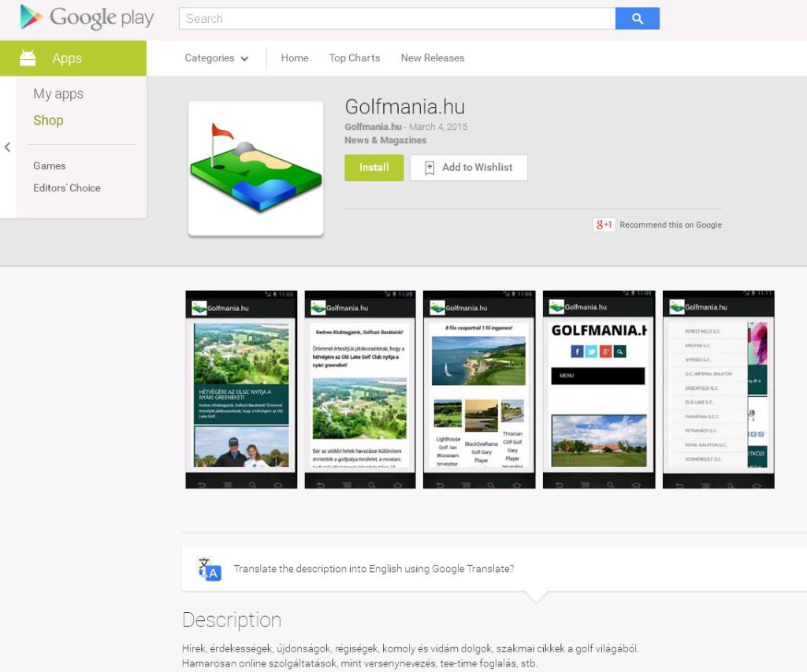Click the Golfmania.hu app title text
The width and height of the screenshot is (807, 672).
[405, 107]
